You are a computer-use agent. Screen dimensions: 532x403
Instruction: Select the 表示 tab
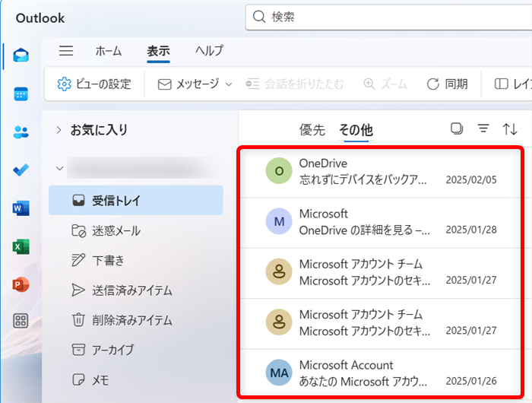click(x=158, y=51)
